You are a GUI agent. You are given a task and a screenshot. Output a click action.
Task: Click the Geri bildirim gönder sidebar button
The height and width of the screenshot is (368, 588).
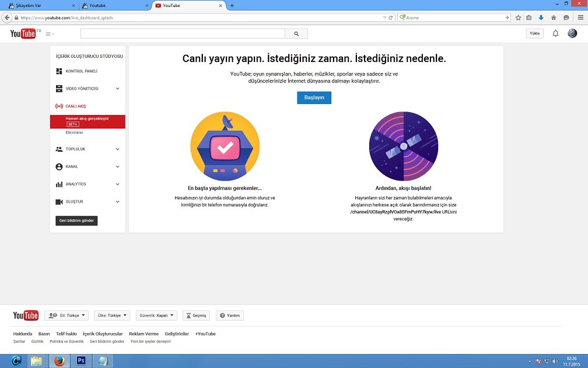(76, 220)
